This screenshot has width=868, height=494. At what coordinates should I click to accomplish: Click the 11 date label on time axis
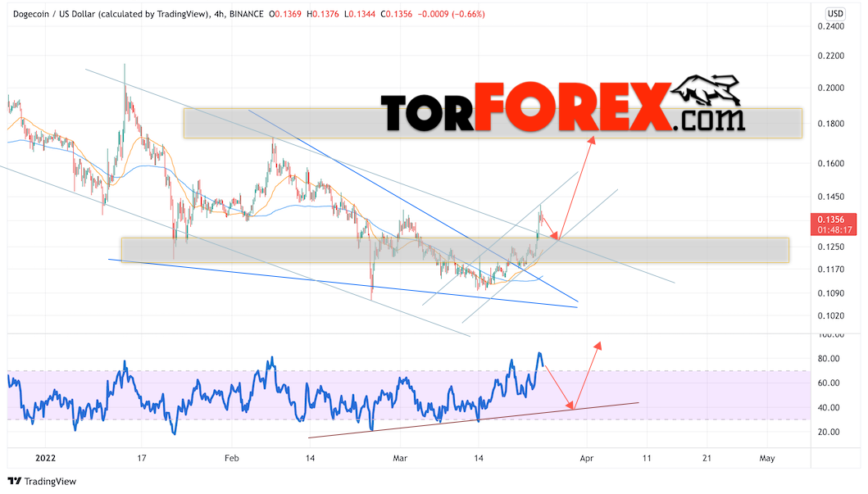coord(646,459)
